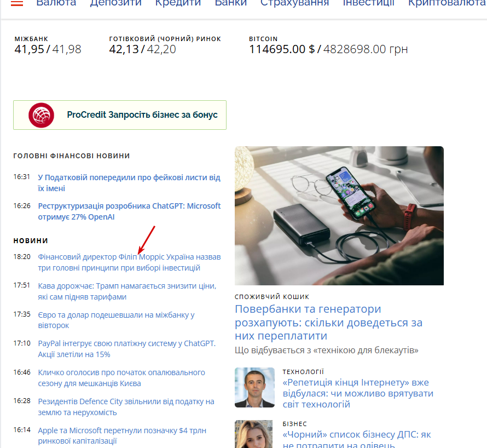Click the Технології category label
Viewport: 487px width, 448px height.
(303, 371)
